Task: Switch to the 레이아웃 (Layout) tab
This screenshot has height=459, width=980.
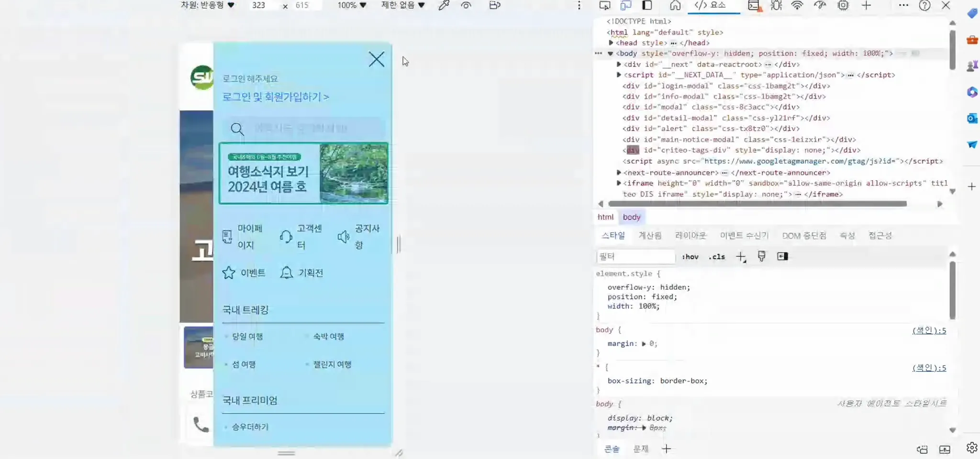Action: [x=690, y=235]
